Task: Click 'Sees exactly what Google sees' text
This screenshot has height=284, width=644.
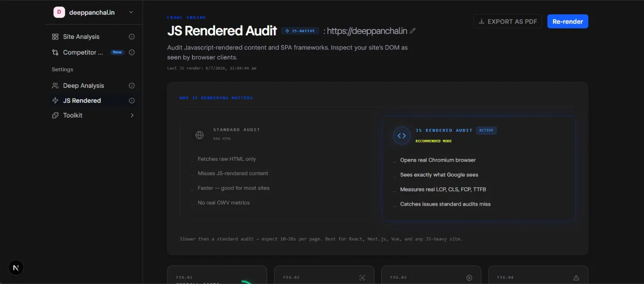Action: 439,175
